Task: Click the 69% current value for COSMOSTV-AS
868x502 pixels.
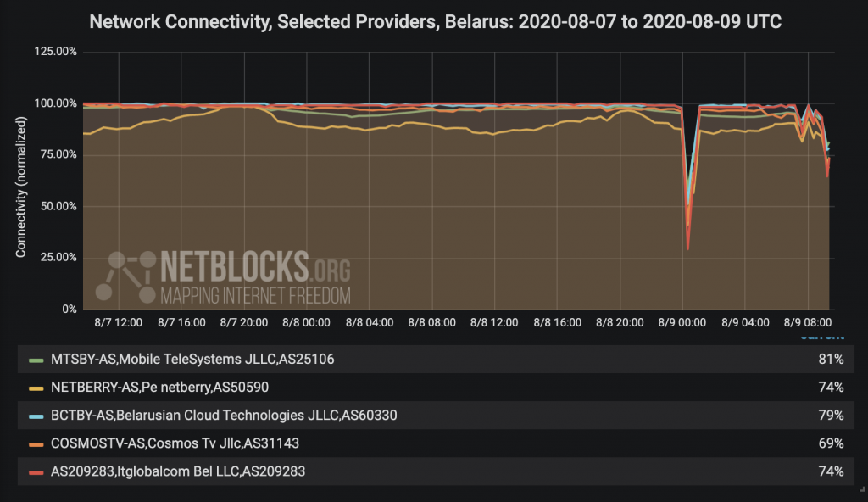Action: click(831, 443)
